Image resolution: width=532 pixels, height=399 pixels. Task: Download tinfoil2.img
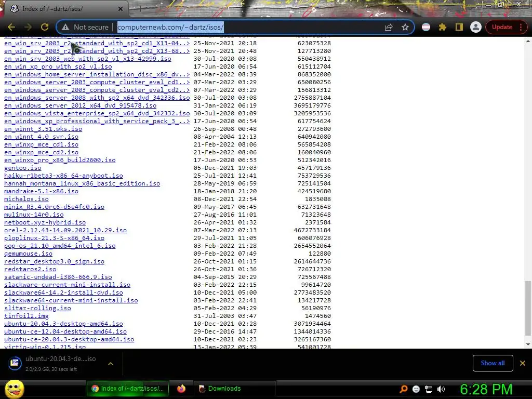26,316
